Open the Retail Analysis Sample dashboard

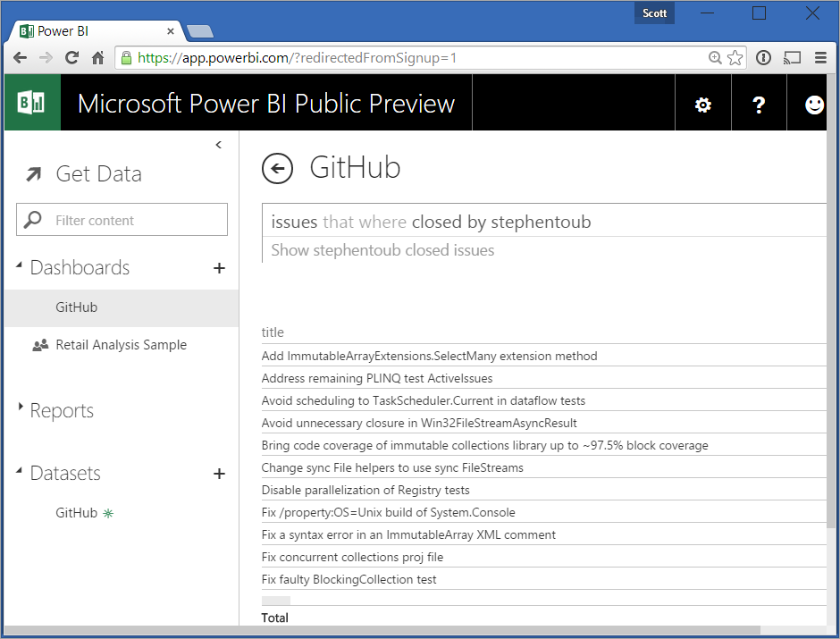[x=121, y=345]
